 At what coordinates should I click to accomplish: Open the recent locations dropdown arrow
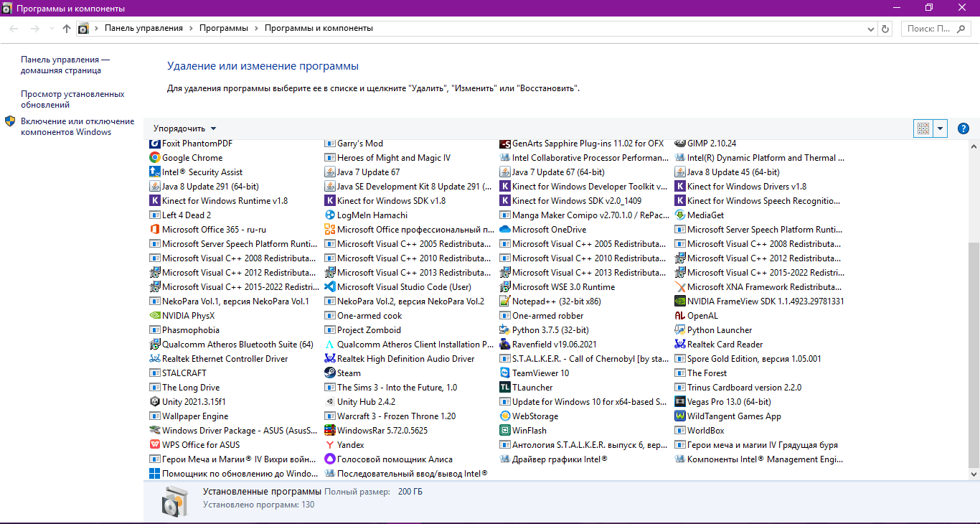click(52, 29)
